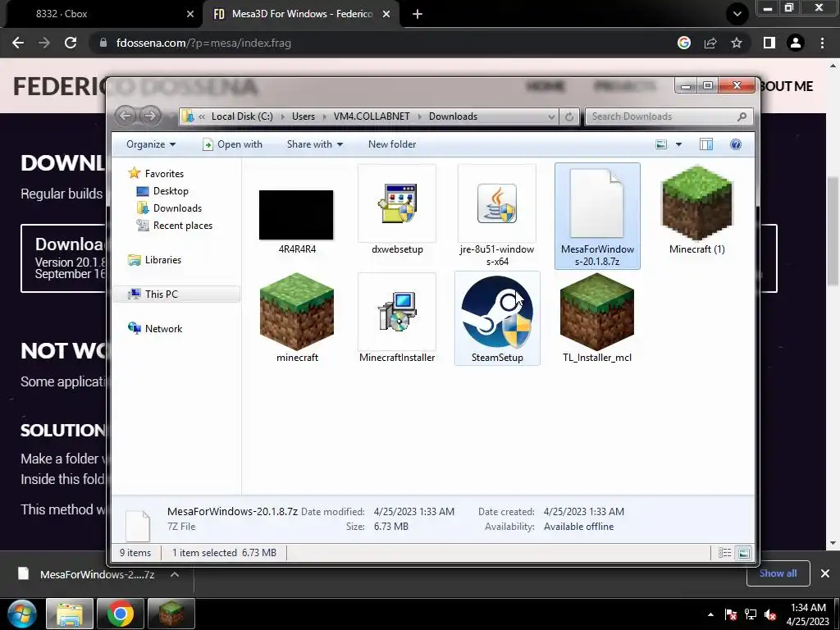Select the dxwebsetup installer icon
The width and height of the screenshot is (840, 630).
coord(397,203)
